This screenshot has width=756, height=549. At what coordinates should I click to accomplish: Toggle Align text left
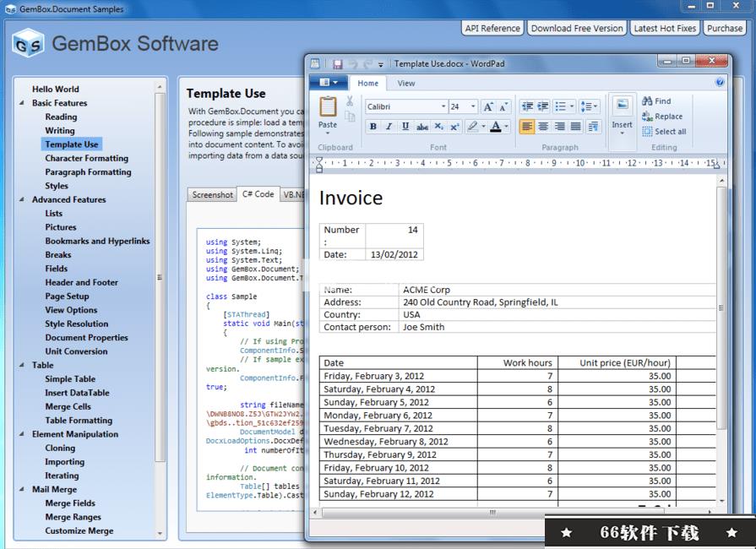[527, 127]
